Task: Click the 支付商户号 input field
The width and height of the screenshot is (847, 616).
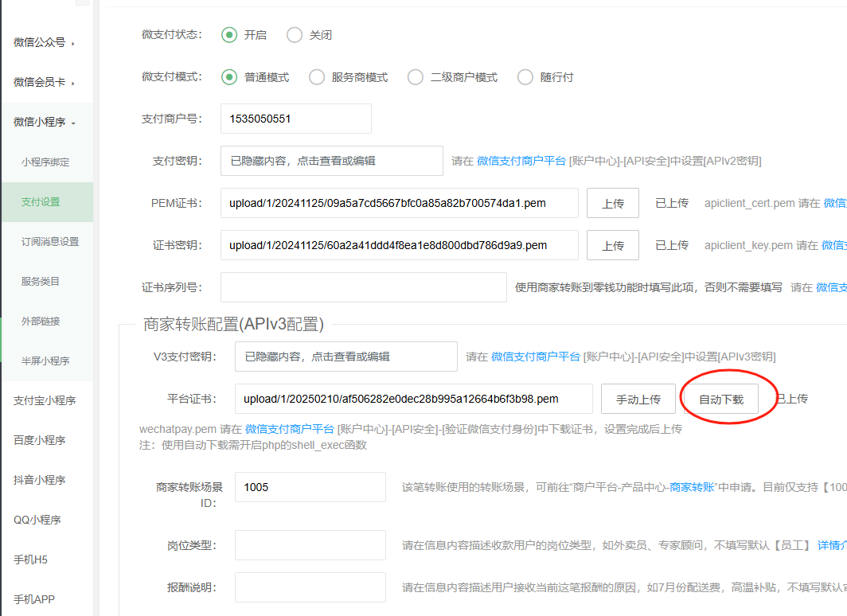Action: (295, 119)
